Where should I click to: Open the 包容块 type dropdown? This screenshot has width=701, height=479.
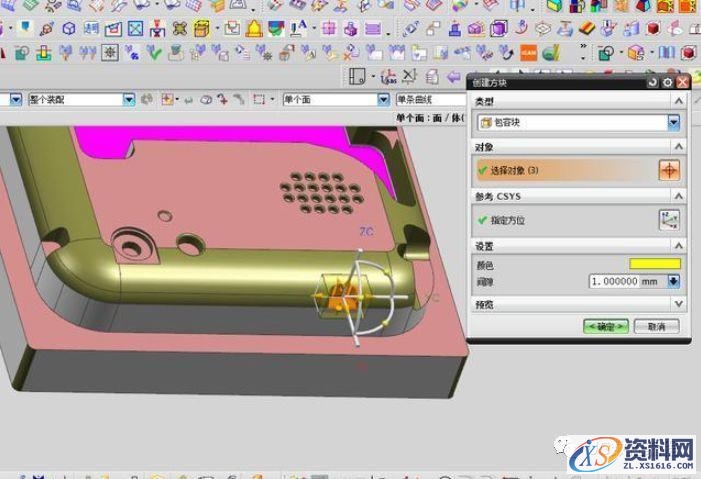point(673,122)
